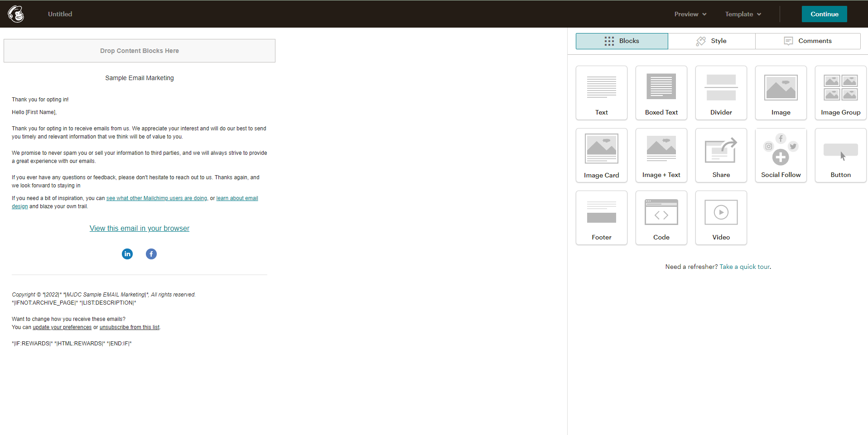Select the Image Group block
The width and height of the screenshot is (868, 435).
tap(840, 93)
